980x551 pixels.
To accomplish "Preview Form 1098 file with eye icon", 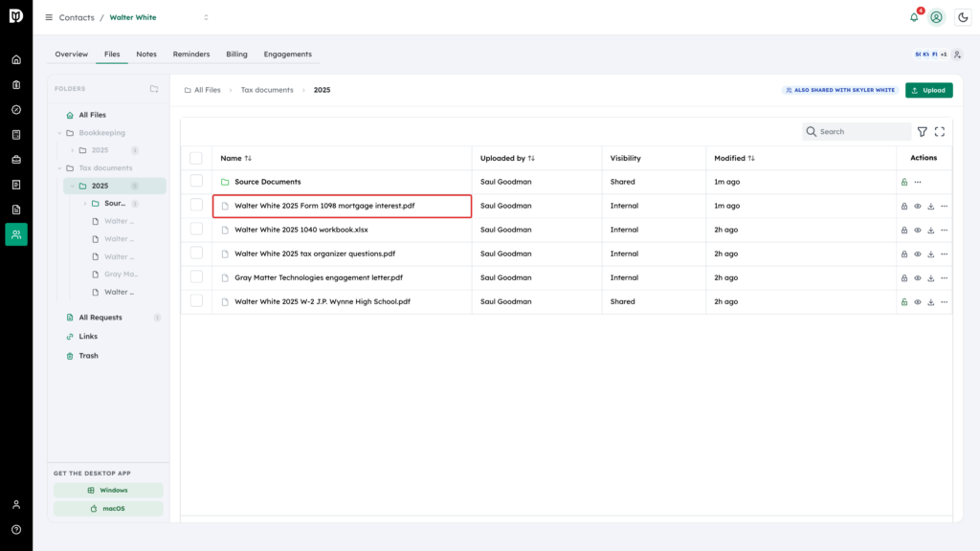I will click(x=918, y=207).
